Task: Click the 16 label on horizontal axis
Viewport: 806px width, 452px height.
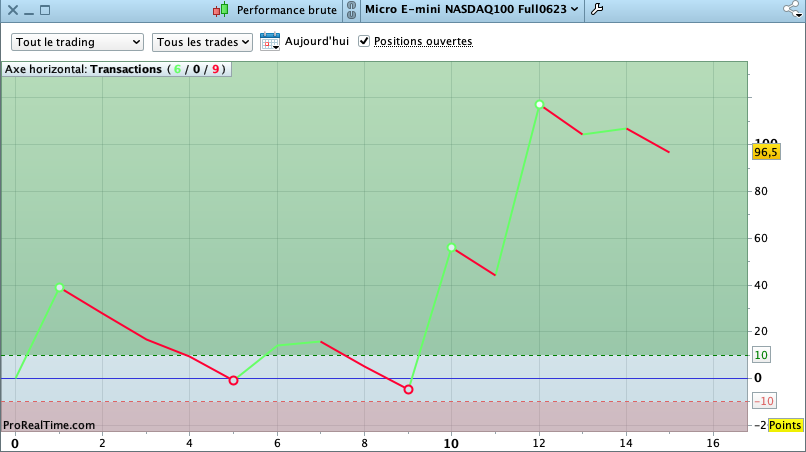Action: click(713, 443)
